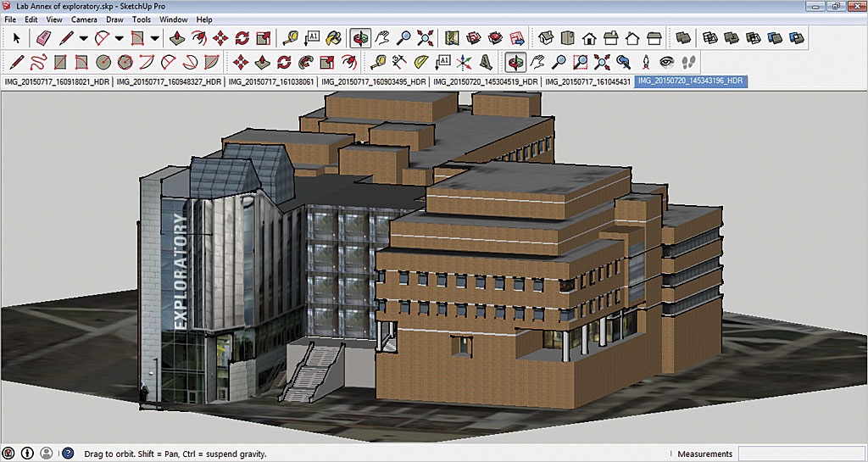Activate Position Camera person icon
Viewport: 868px width, 462px height.
coord(645,62)
